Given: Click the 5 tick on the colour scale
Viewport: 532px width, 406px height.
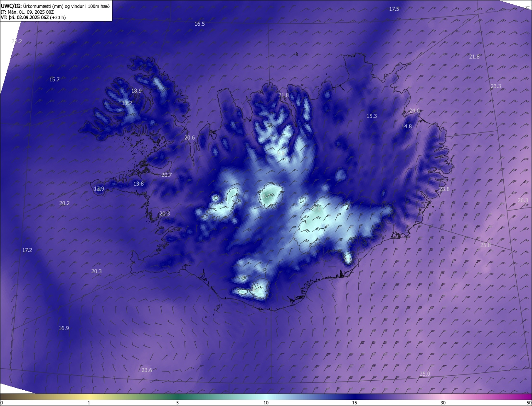Looking at the screenshot, I should point(177,403).
